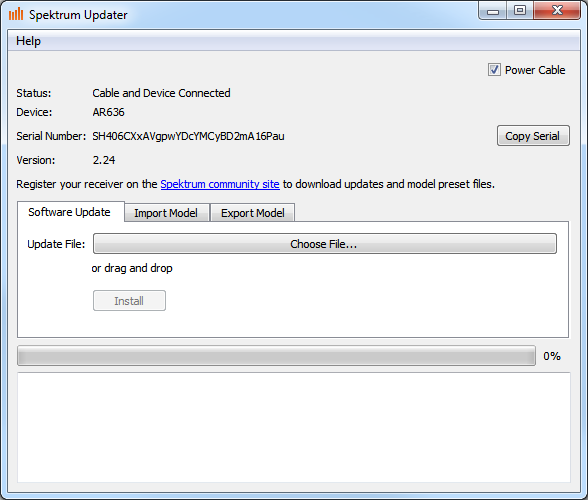Toggle the Power Cable checkbox
588x500 pixels.
494,70
